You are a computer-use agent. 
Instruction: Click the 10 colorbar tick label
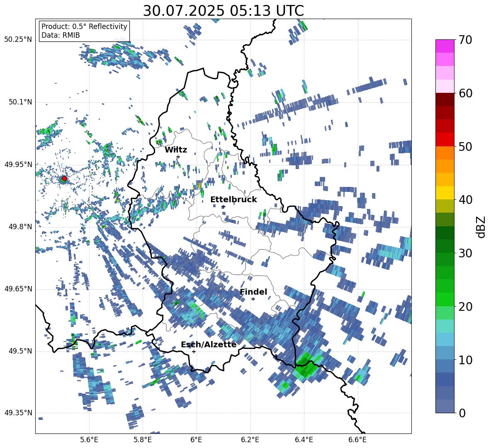tap(465, 360)
